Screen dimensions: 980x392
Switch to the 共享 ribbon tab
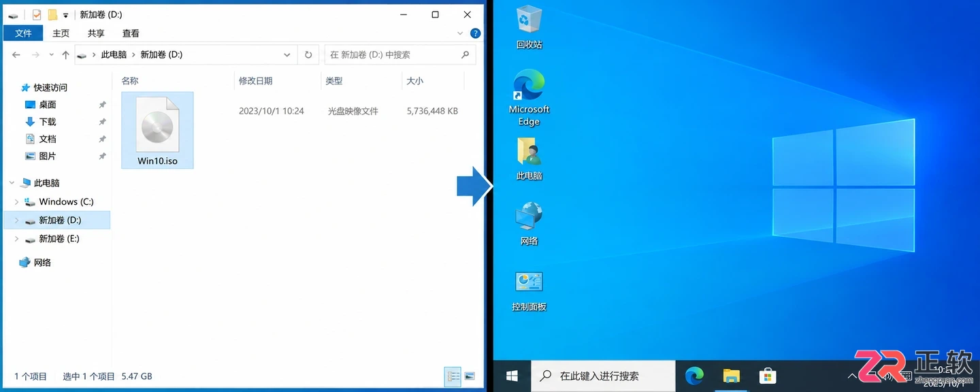(x=96, y=33)
